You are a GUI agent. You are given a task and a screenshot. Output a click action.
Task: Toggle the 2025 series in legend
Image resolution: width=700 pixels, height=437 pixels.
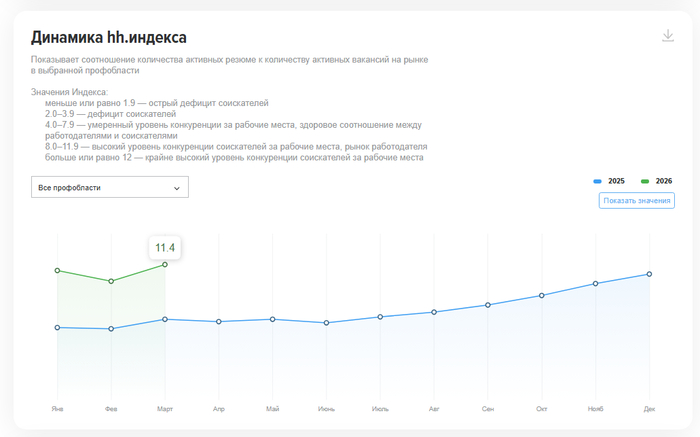609,181
